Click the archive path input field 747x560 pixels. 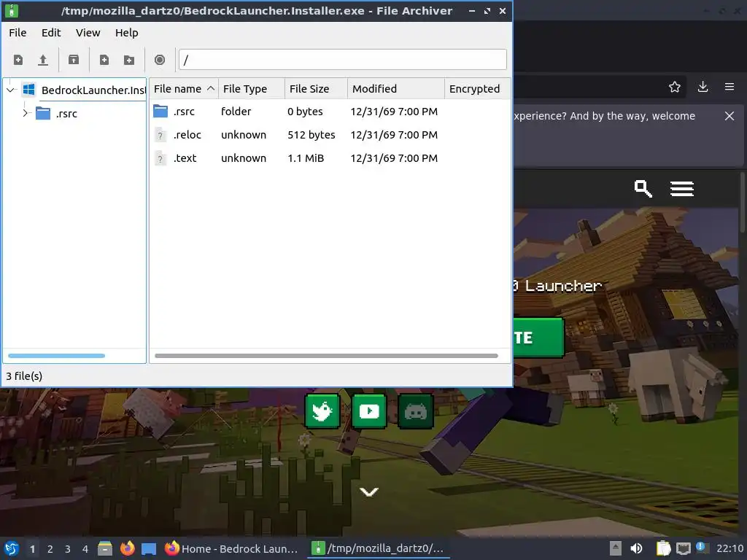(x=343, y=60)
